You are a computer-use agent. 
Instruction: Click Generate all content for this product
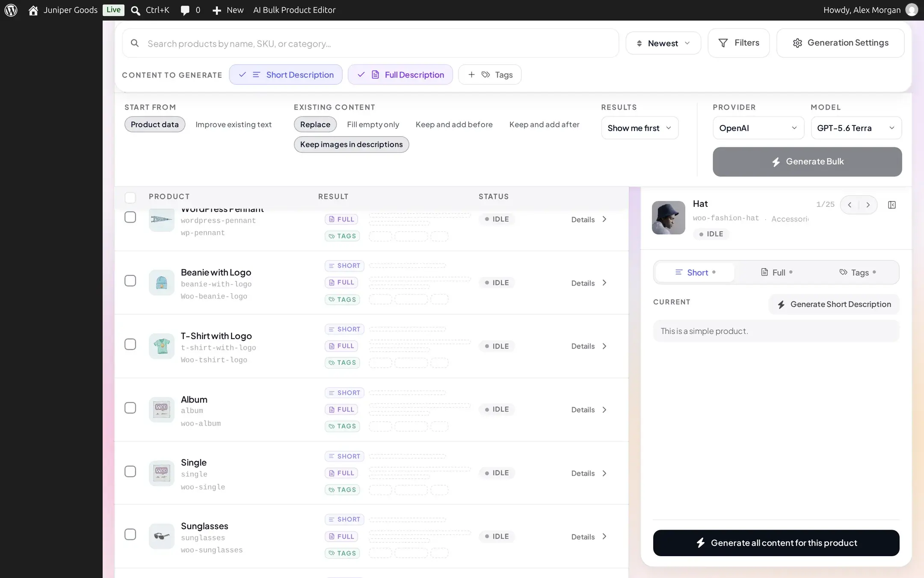776,543
